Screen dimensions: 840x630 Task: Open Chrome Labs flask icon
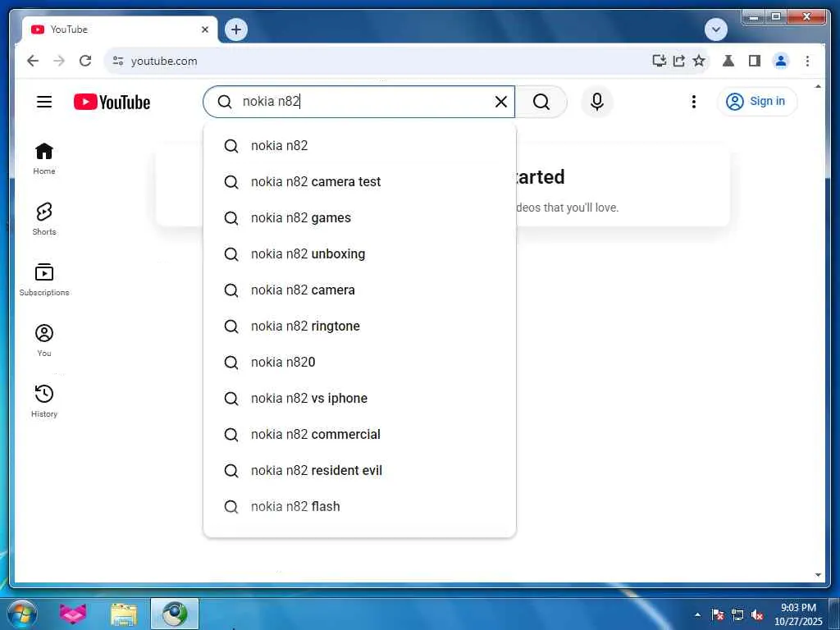click(728, 61)
